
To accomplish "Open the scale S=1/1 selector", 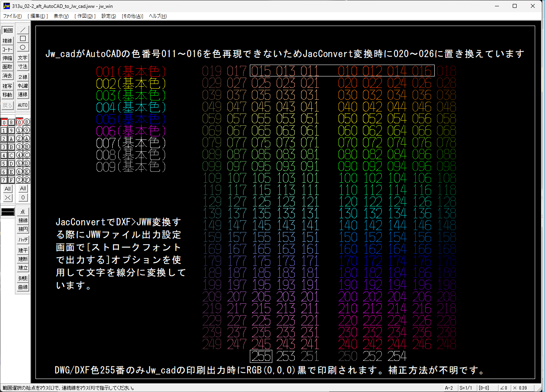I will (466, 388).
